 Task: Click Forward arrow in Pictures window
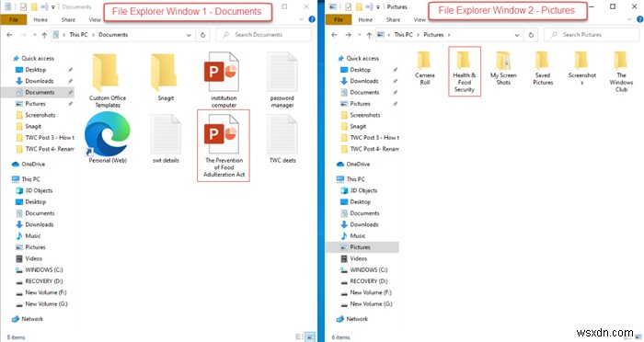(349, 35)
